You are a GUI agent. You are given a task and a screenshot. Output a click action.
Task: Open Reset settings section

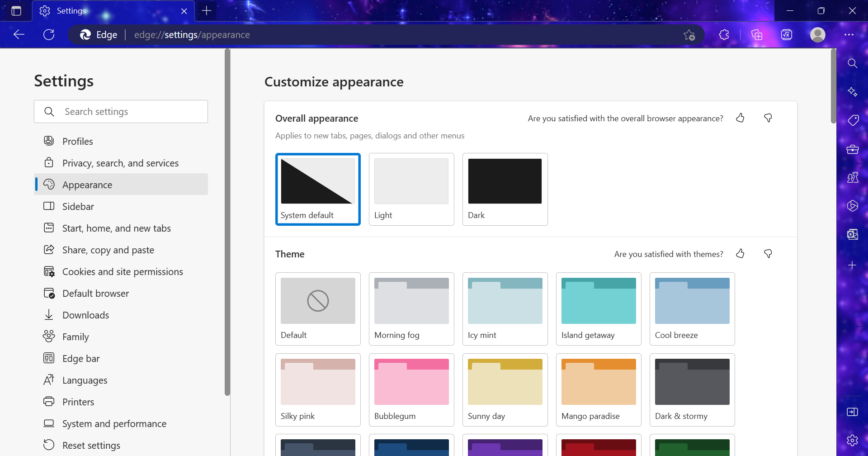(x=121, y=445)
